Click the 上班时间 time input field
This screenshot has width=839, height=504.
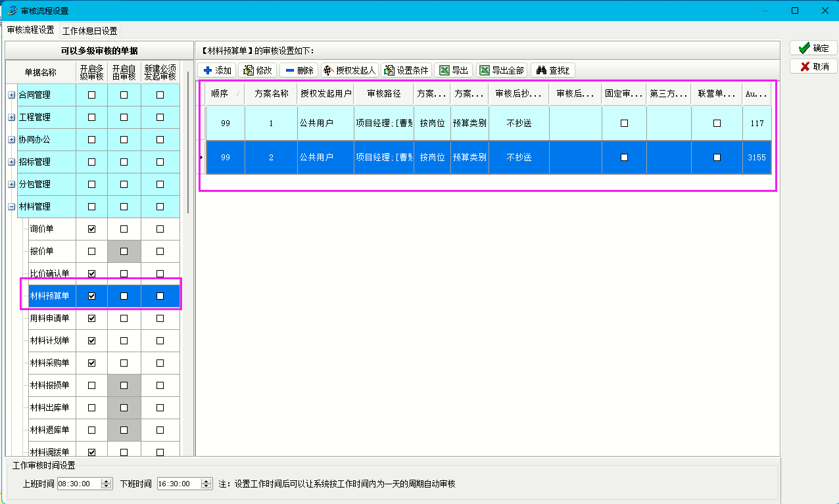tap(79, 484)
